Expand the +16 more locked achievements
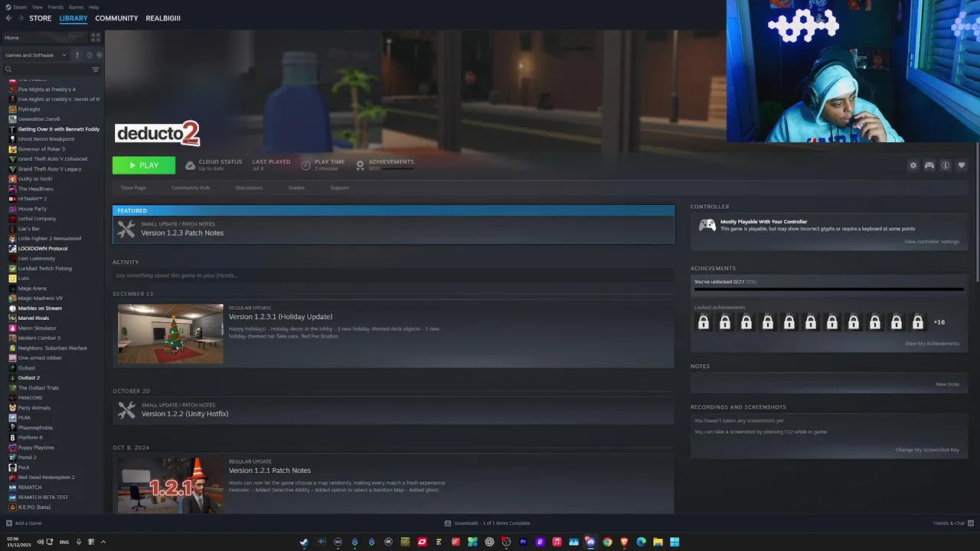This screenshot has height=551, width=980. 939,322
